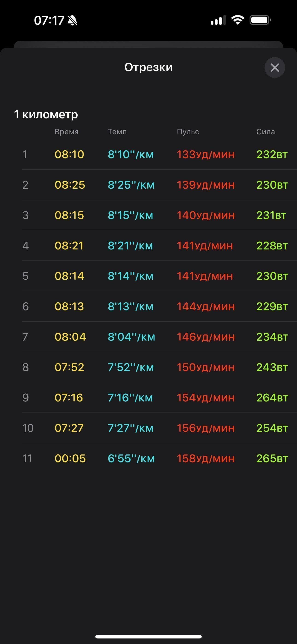The image size is (297, 644).
Task: Select the Пульс column header
Action: pyautogui.click(x=188, y=132)
